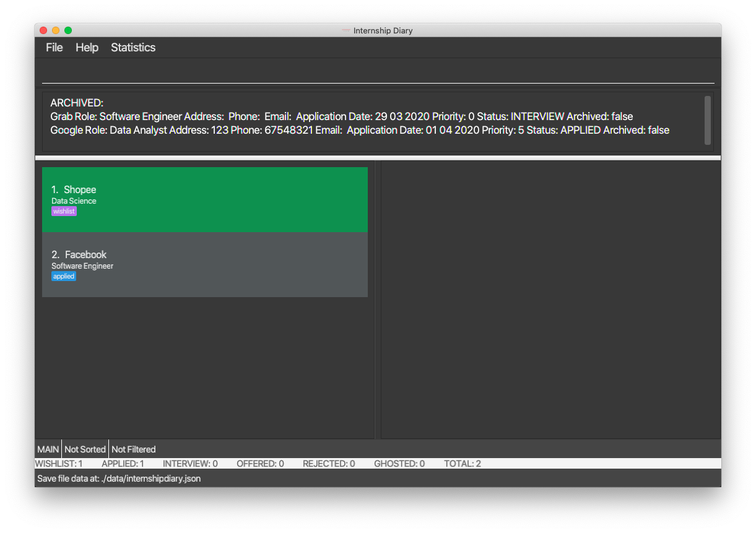This screenshot has height=533, width=756.
Task: Click the Google Data Analyst result line
Action: (360, 130)
